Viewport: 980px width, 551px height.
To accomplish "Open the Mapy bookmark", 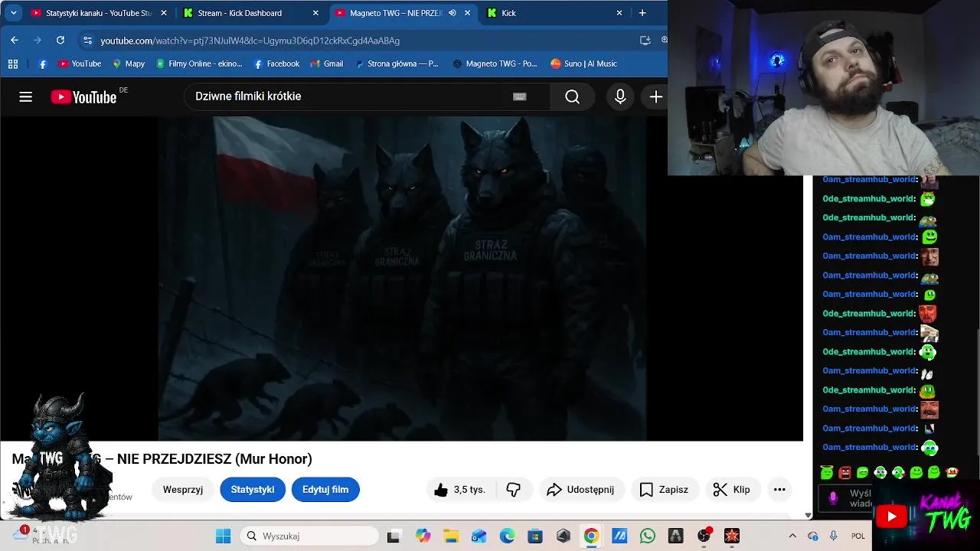I will [129, 64].
